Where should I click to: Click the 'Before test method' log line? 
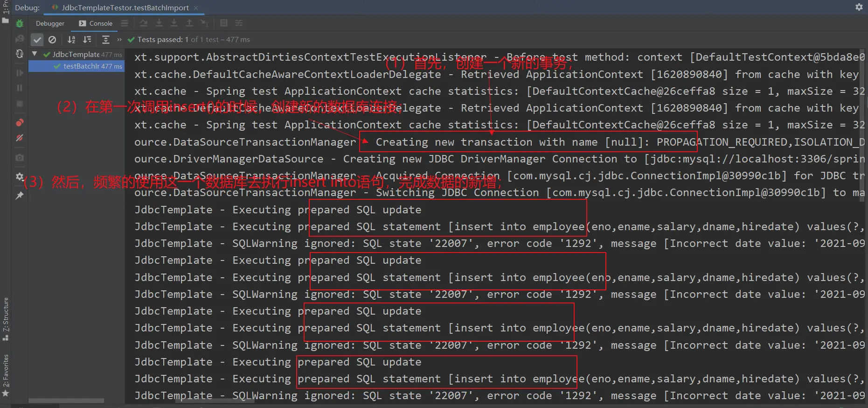tap(499, 57)
